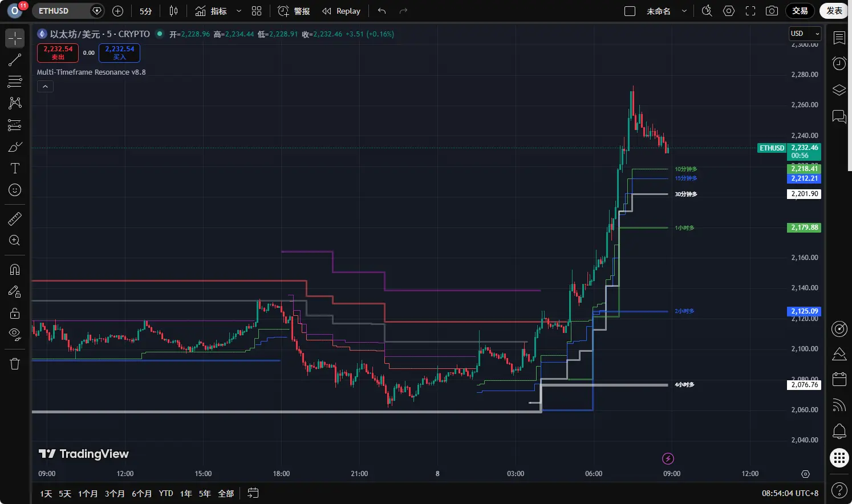Open the 指标 indicators dialog
Screen dimensions: 852x504
(212, 11)
